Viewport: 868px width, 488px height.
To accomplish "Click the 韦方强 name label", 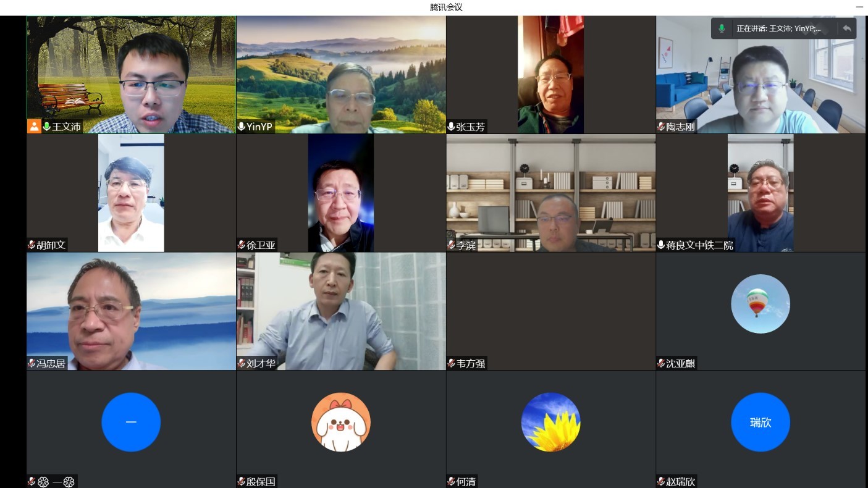I will point(471,363).
